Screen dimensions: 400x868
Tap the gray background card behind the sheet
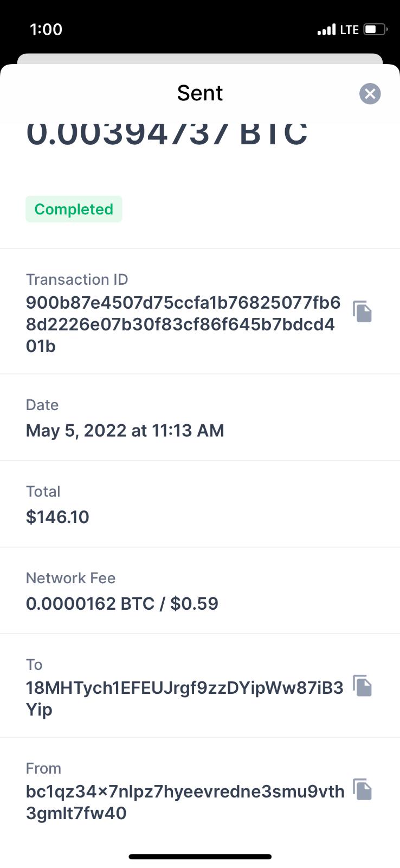point(200,59)
